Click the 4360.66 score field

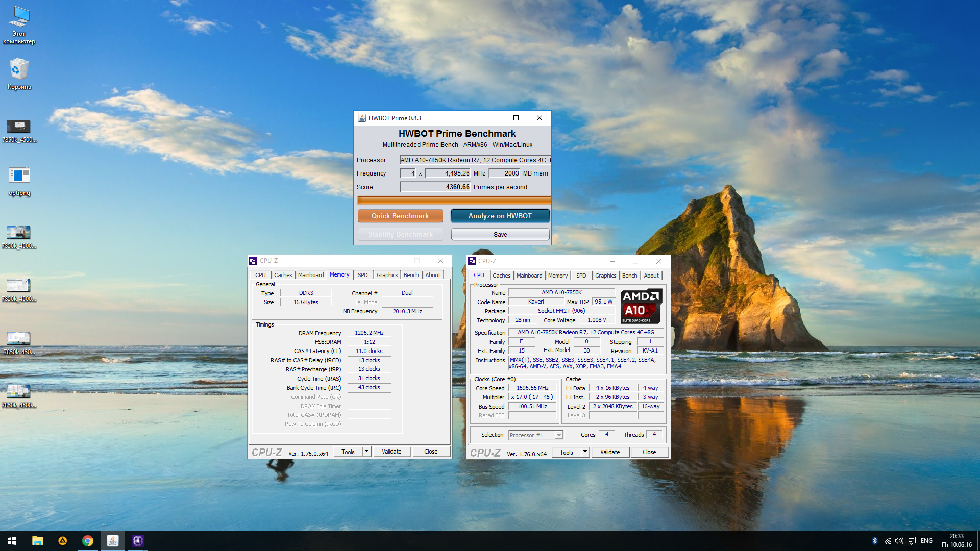435,187
